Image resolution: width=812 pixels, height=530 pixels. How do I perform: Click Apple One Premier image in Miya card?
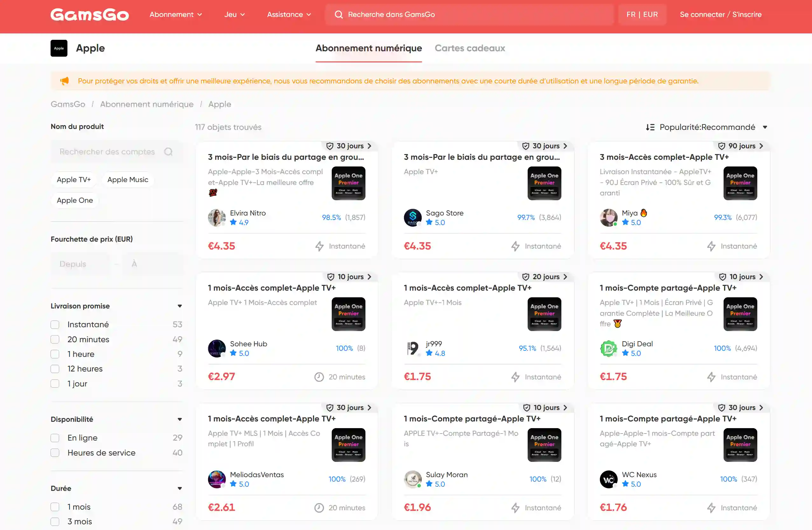coord(740,183)
